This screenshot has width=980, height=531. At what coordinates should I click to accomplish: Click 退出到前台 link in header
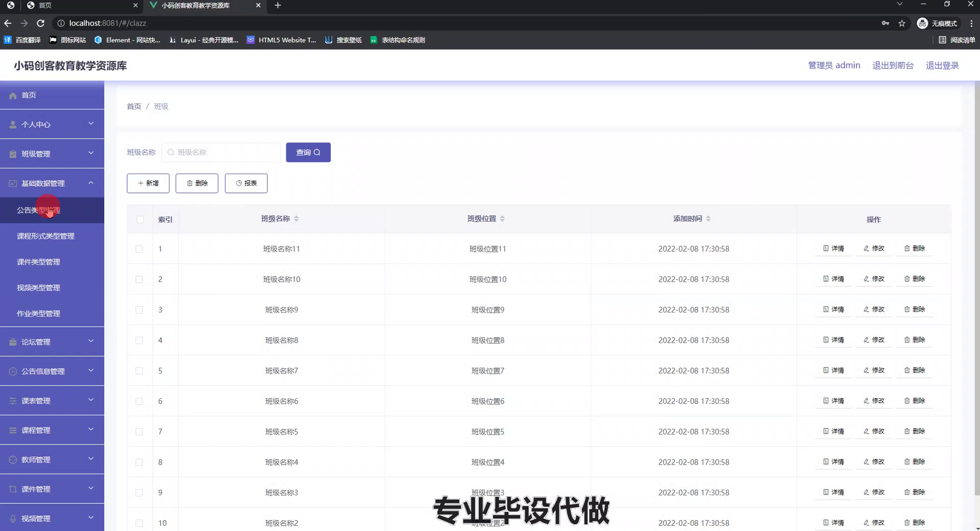point(893,65)
